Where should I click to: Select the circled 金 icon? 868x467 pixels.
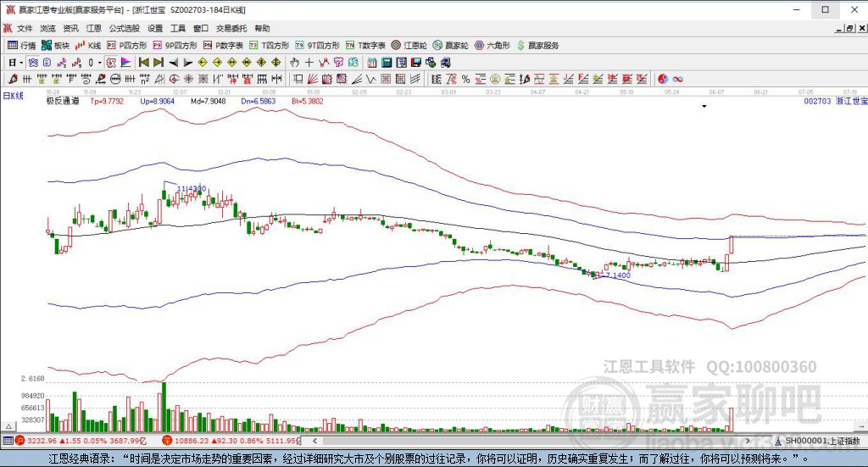pyautogui.click(x=495, y=79)
